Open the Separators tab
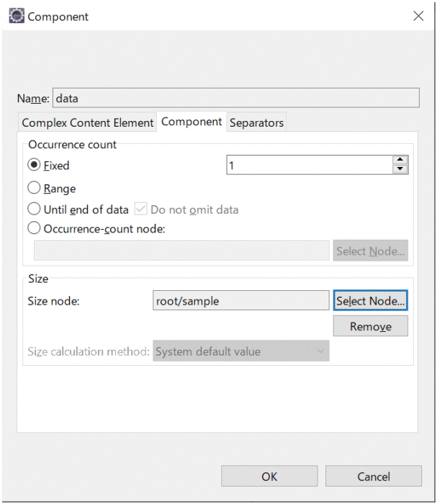The height and width of the screenshot is (504, 437). [x=256, y=122]
